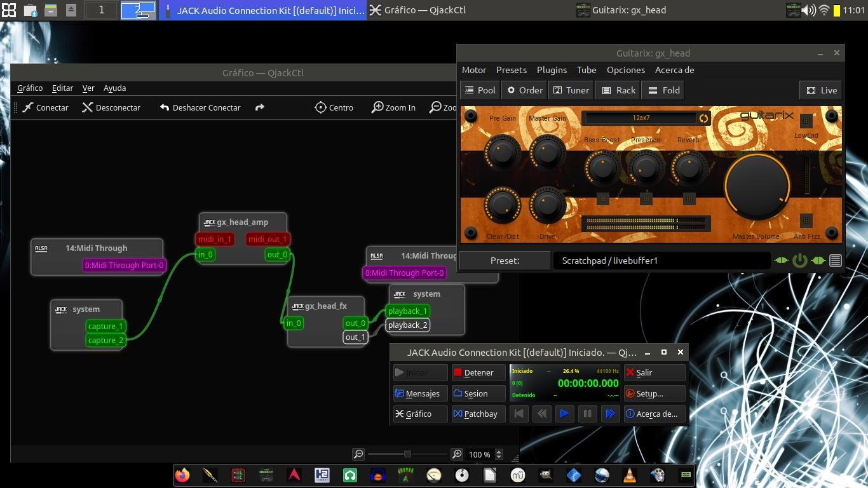Image resolution: width=868 pixels, height=488 pixels.
Task: Toggle the switch below Presence knob
Action: tap(646, 199)
